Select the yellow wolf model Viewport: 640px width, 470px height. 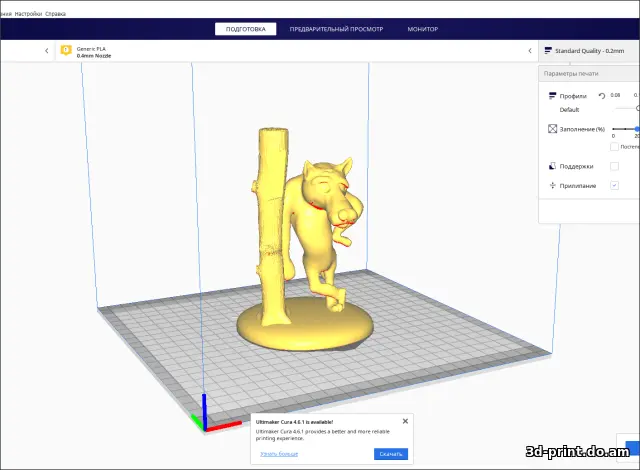322,233
